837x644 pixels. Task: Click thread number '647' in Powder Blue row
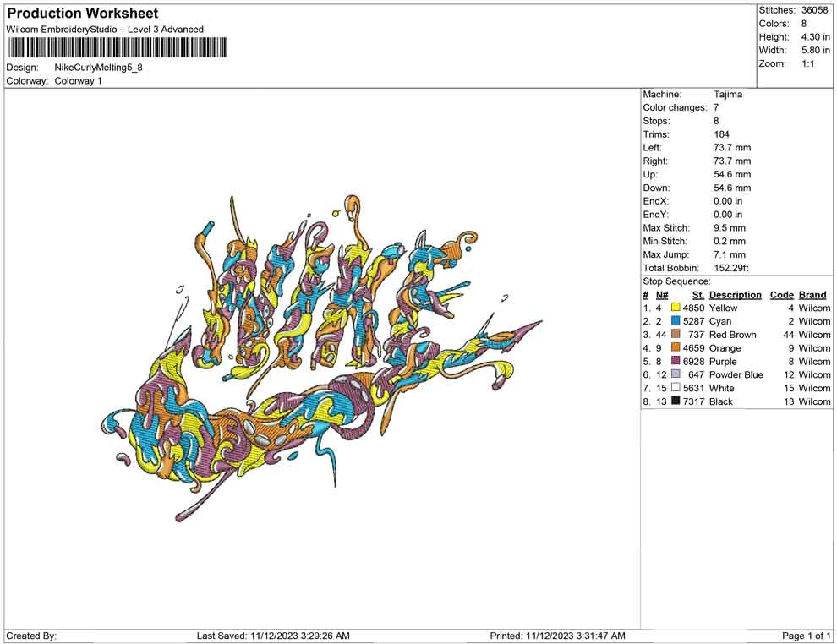696,374
